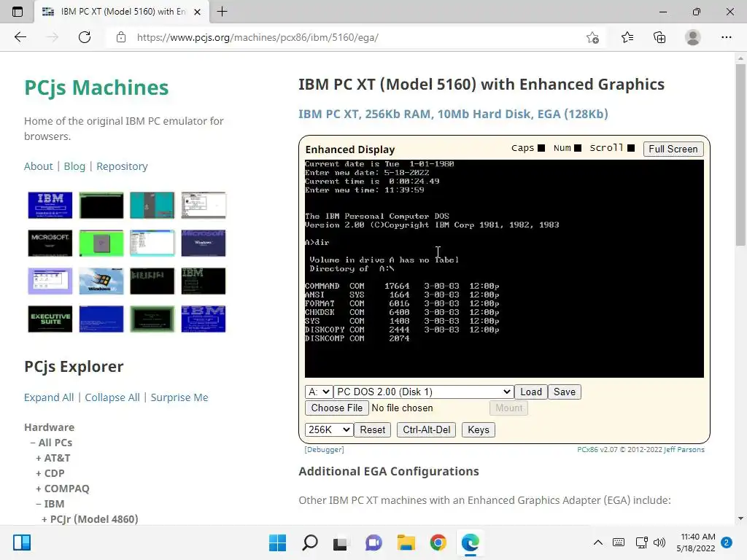Toggle the Caps lock indicator
The width and height of the screenshot is (747, 560).
541,148
